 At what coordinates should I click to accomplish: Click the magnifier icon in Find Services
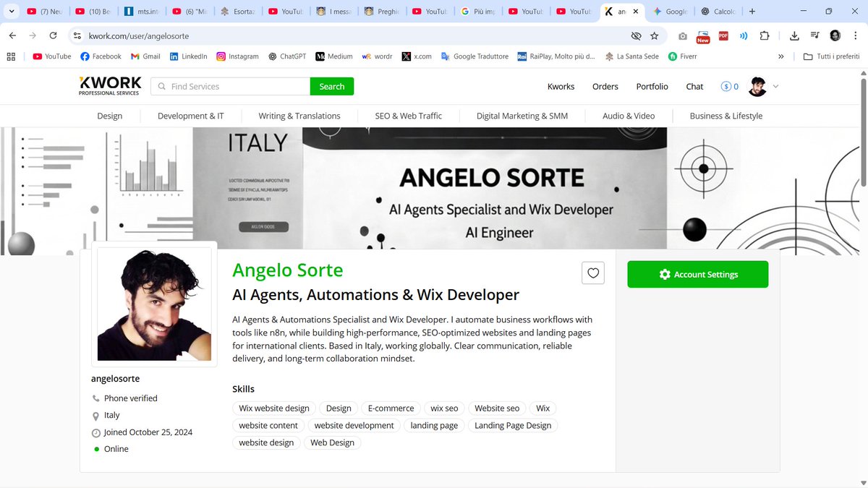coord(161,86)
